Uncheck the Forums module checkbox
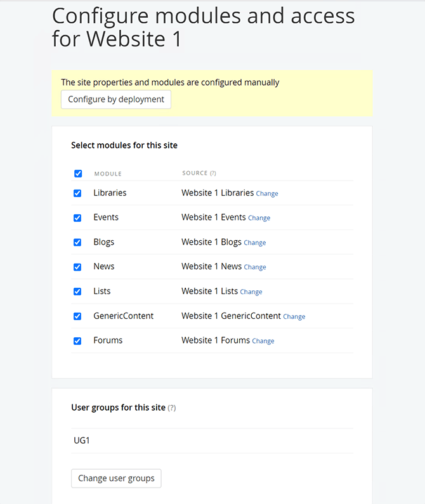The height and width of the screenshot is (504, 425). click(x=77, y=341)
